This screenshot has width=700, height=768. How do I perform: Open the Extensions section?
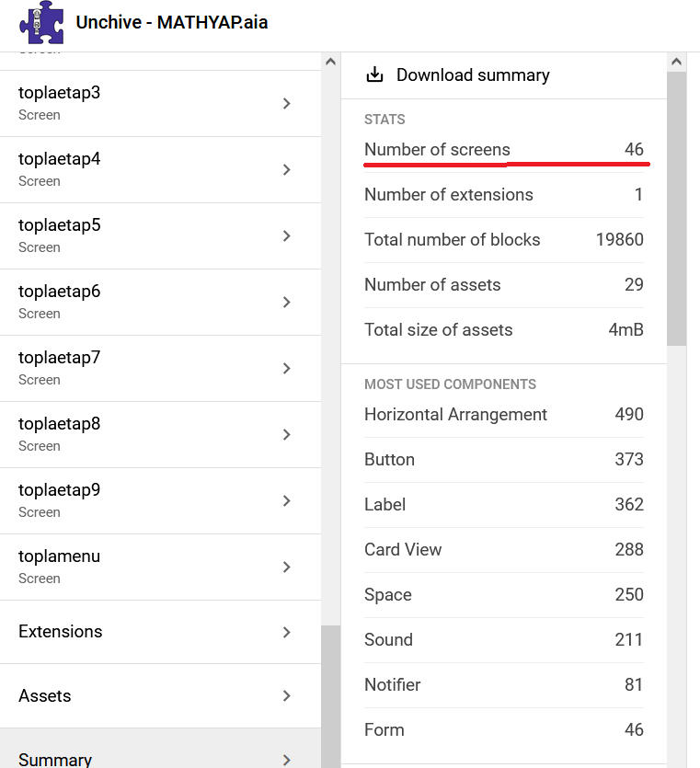coord(138,632)
